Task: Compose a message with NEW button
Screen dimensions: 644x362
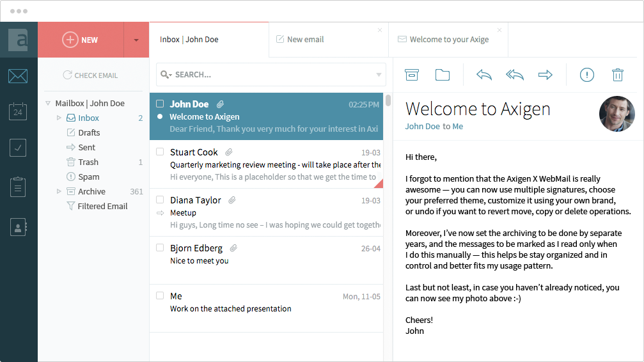Action: point(81,40)
